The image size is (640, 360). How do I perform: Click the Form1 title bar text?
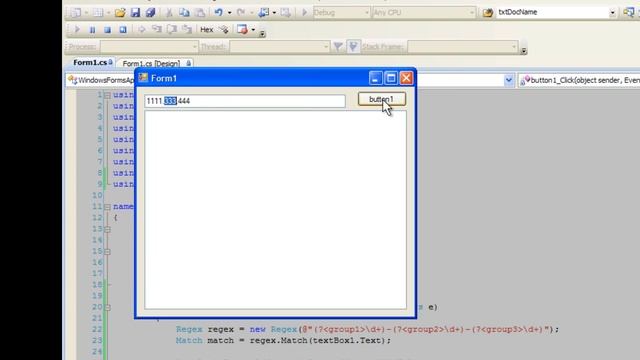click(164, 78)
